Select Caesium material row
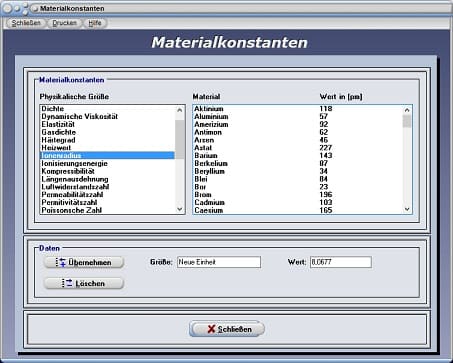Screen dimensions: 453x363 (x=298, y=210)
